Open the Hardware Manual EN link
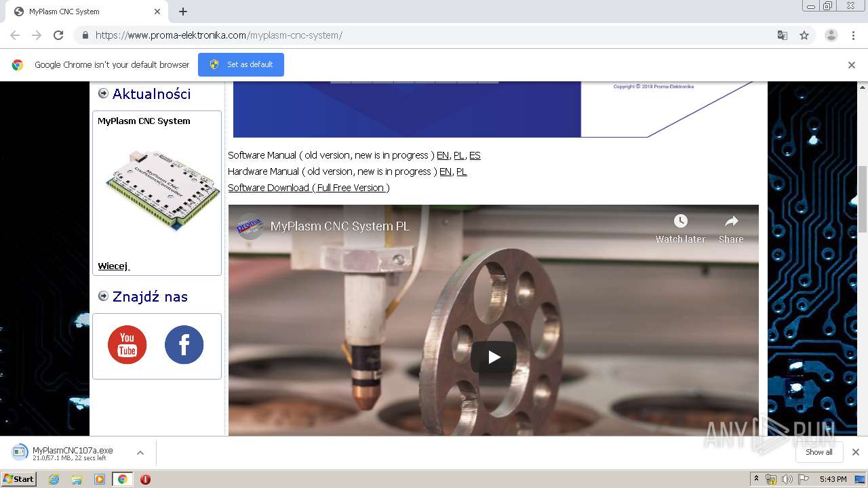This screenshot has height=488, width=868. (x=446, y=171)
